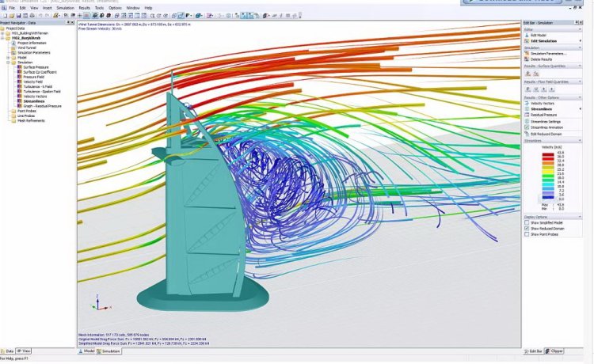Click the Delete Results icon

tap(526, 59)
